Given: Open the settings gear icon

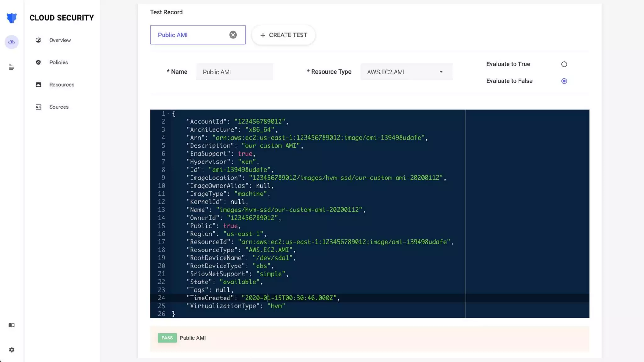Looking at the screenshot, I should coord(12,350).
